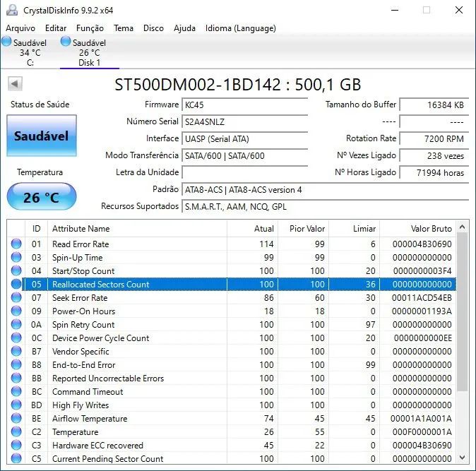
Task: Click the status orb for Spin Retry Count
Action: click(16, 324)
